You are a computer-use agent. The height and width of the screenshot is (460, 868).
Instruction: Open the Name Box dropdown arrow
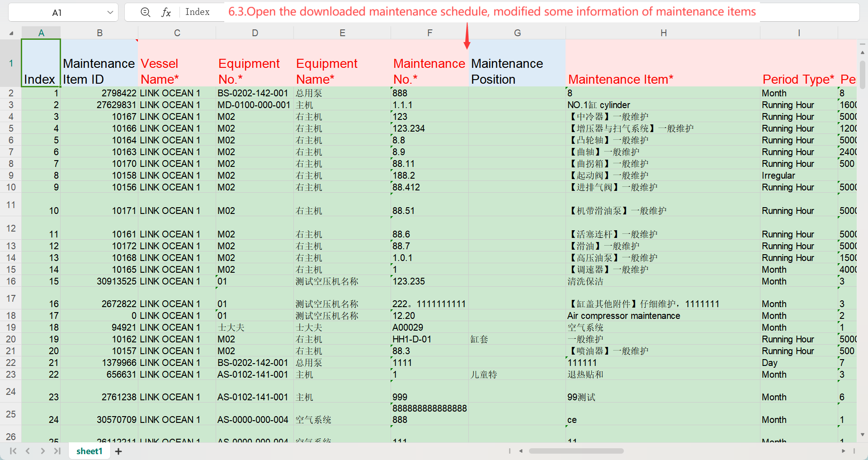(110, 12)
